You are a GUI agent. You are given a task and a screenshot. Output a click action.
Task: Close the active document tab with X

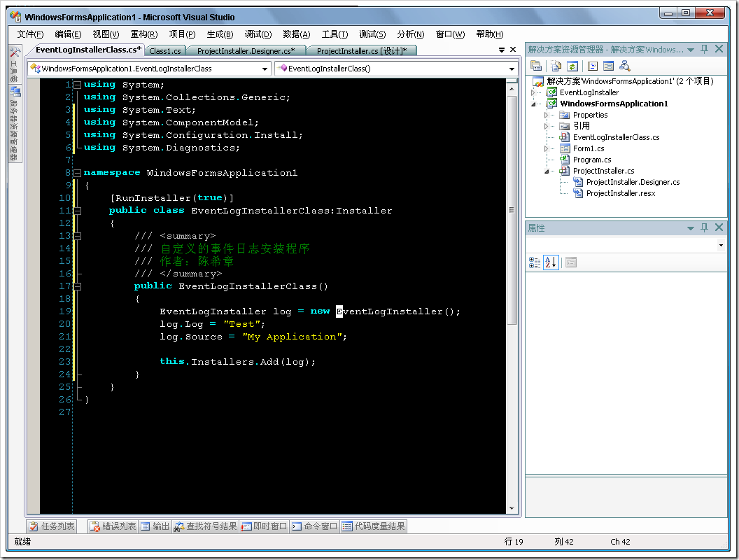pos(513,50)
